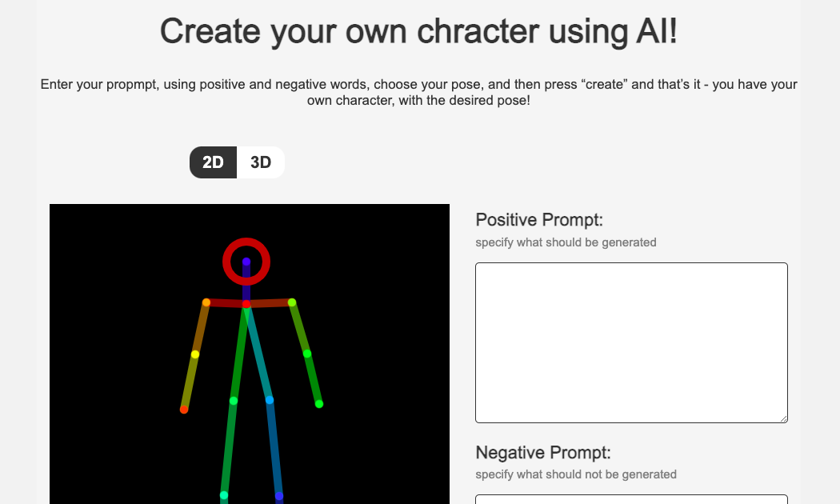The width and height of the screenshot is (840, 504).
Task: Select the light blue hip joint on the right leg
Action: click(270, 400)
